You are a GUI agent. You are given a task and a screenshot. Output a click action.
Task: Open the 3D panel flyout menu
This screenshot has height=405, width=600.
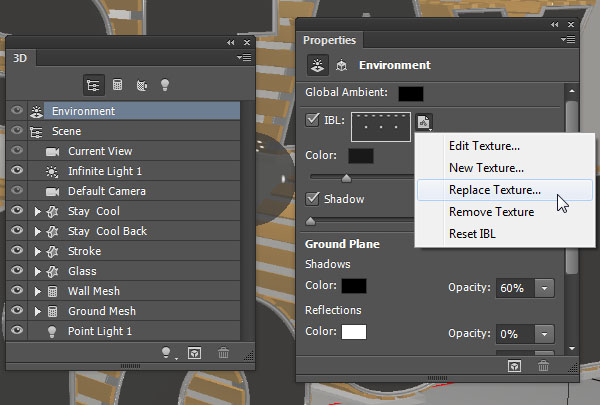point(244,57)
